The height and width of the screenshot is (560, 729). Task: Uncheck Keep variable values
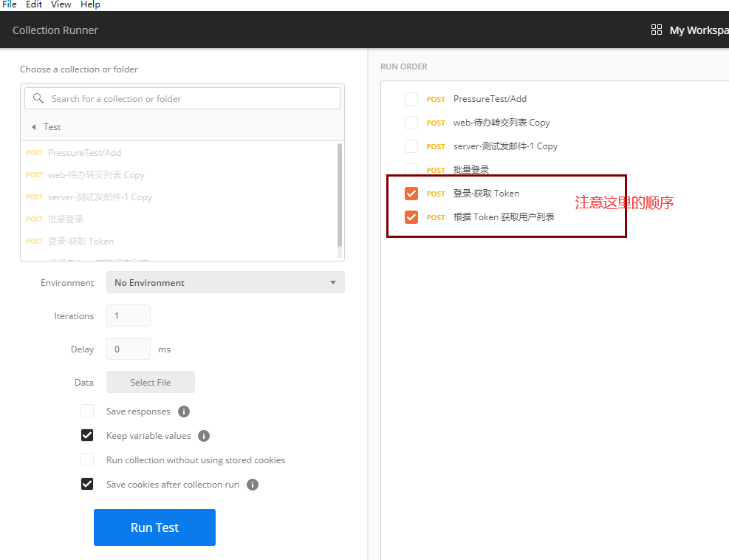pos(87,436)
